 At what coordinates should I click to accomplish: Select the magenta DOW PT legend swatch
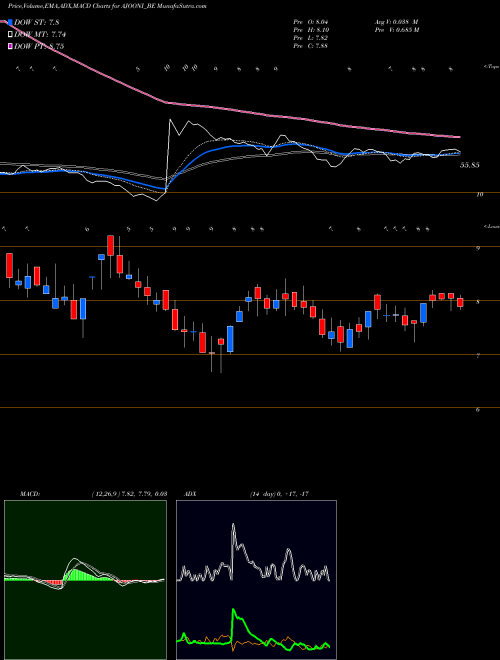[10, 46]
